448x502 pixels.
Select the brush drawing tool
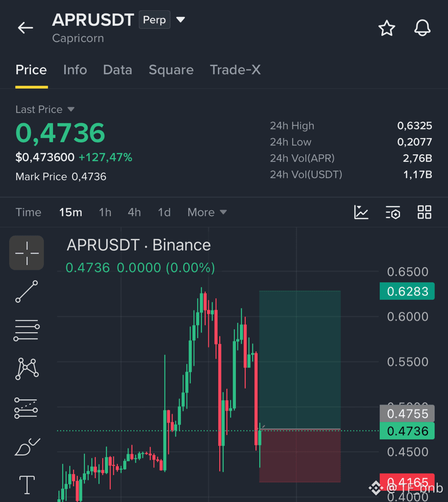click(27, 447)
